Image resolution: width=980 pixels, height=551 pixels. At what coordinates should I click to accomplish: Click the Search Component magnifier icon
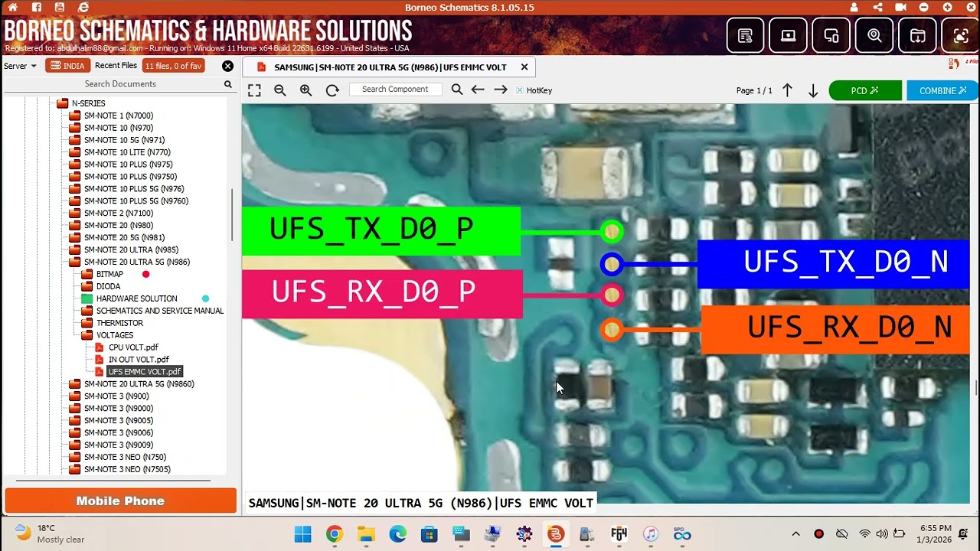click(x=457, y=90)
